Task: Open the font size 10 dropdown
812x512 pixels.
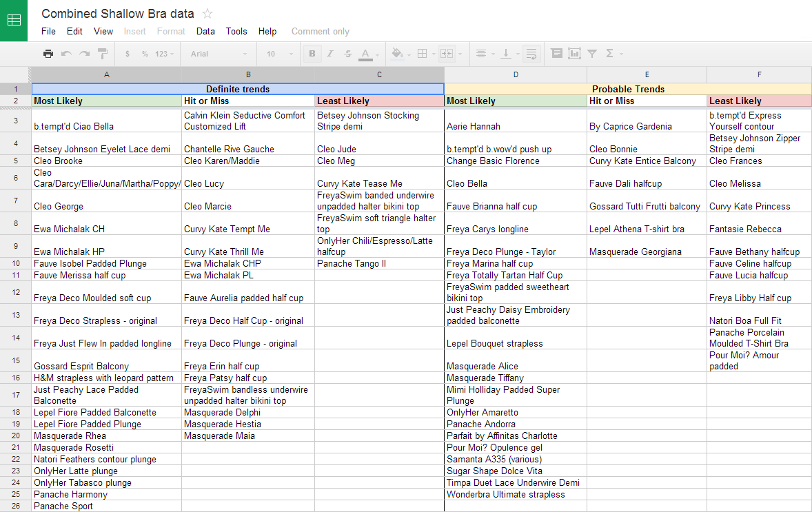Action: click(280, 54)
